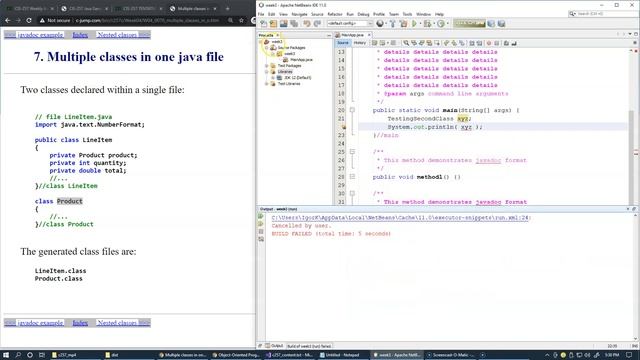Click the Task View icon in taskbar

42,355
